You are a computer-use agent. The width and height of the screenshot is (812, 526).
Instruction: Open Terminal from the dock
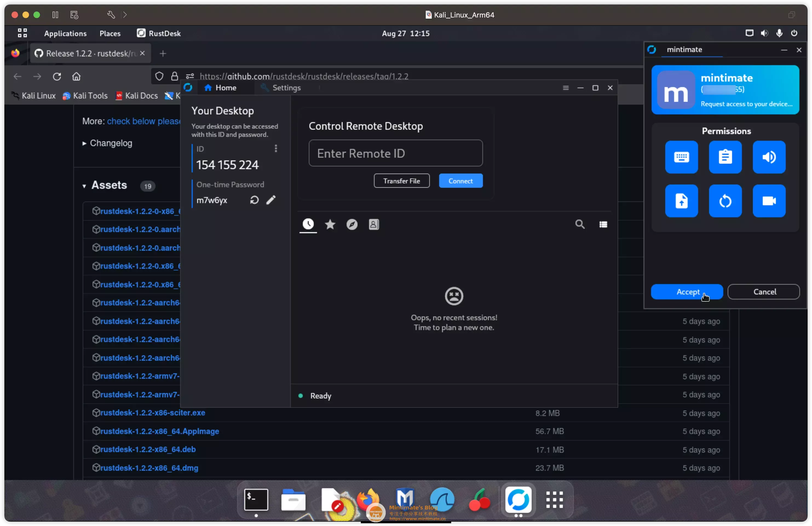[256, 500]
